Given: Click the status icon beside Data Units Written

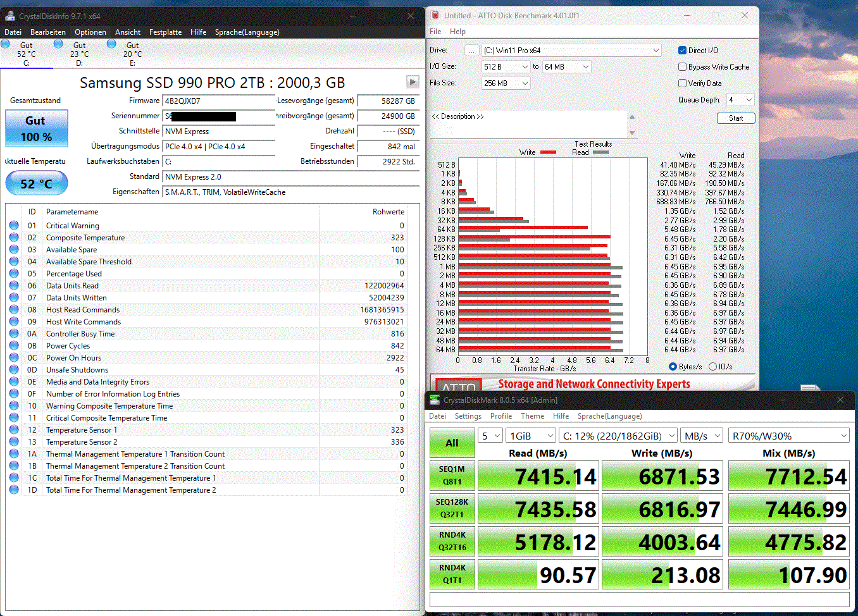Looking at the screenshot, I should 14,297.
